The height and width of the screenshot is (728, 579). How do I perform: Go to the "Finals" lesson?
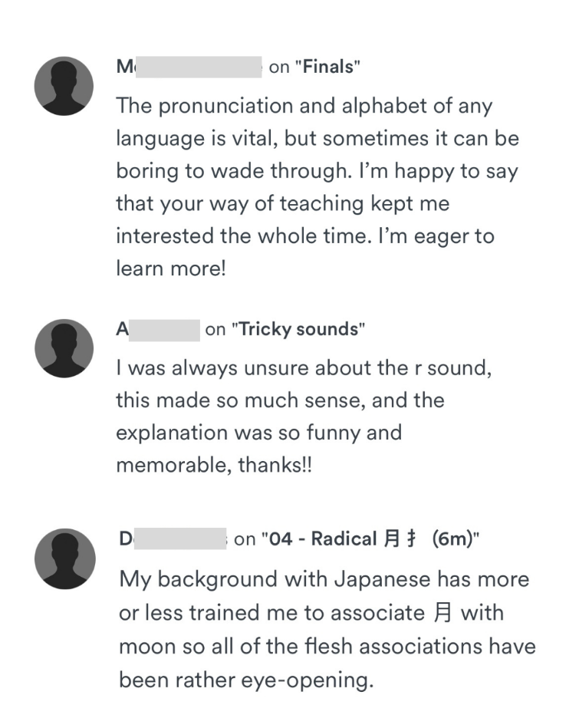pyautogui.click(x=328, y=68)
